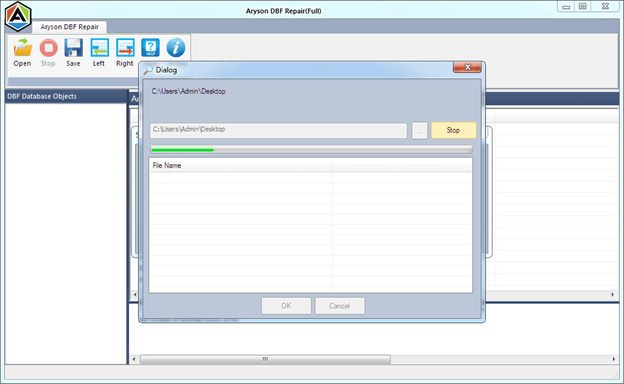Click the Cancel button in dialog
This screenshot has height=384, width=624.
pos(339,306)
